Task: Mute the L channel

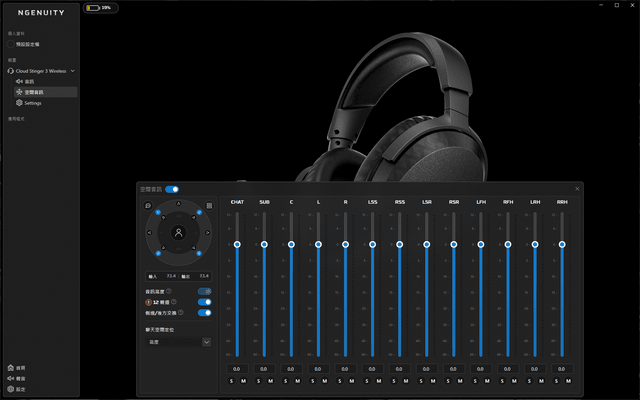Action: click(x=324, y=381)
